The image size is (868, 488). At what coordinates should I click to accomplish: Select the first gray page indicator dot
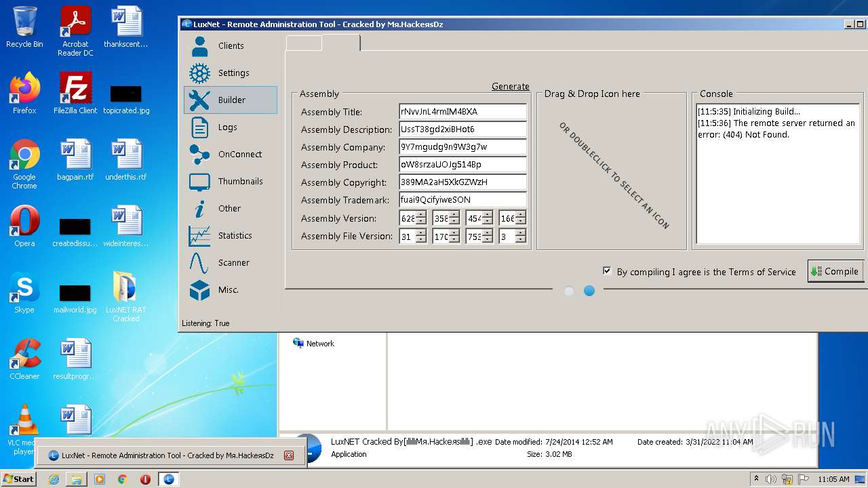(569, 291)
